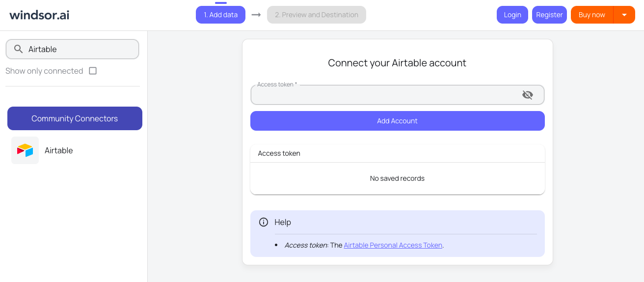Select Airtable connector label
Screen dimensions: 644x282
tap(59, 150)
